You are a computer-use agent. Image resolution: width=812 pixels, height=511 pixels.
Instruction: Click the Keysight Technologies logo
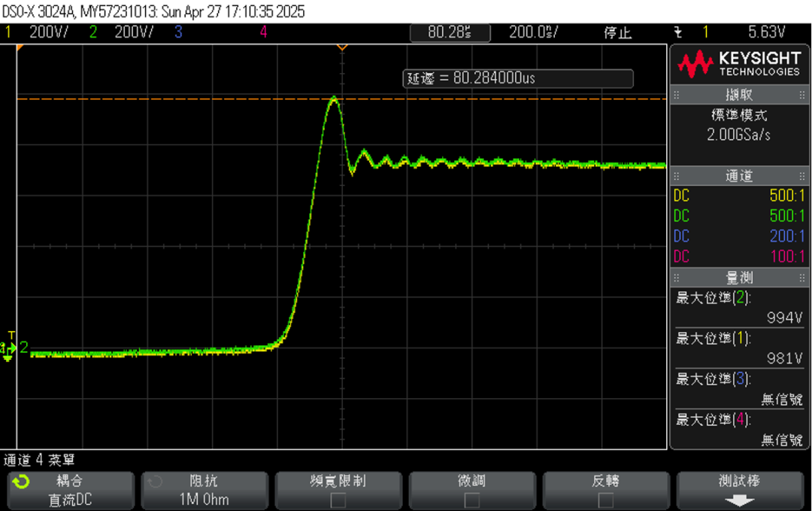[738, 63]
